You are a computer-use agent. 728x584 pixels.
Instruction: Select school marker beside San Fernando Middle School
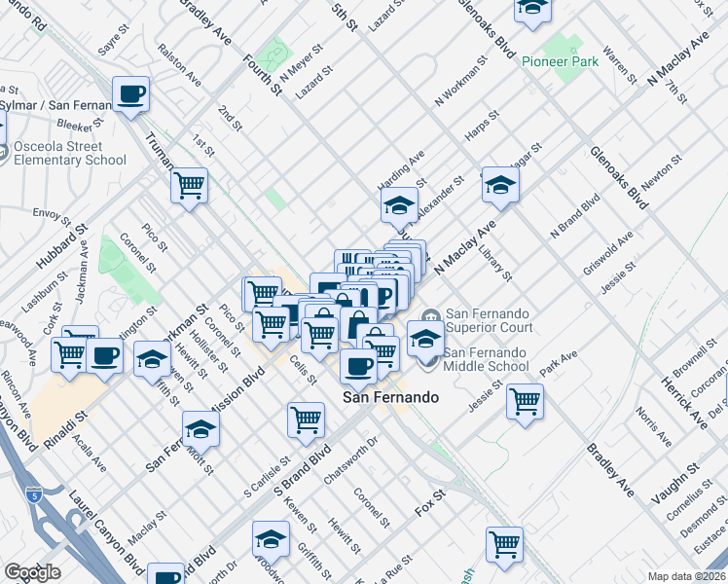[425, 342]
